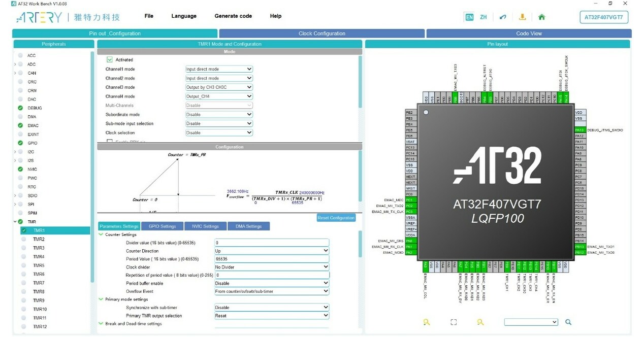Viewport: 644px width, 337px height.
Task: Click the left yellow zoom magnifier icon
Action: [x=426, y=322]
